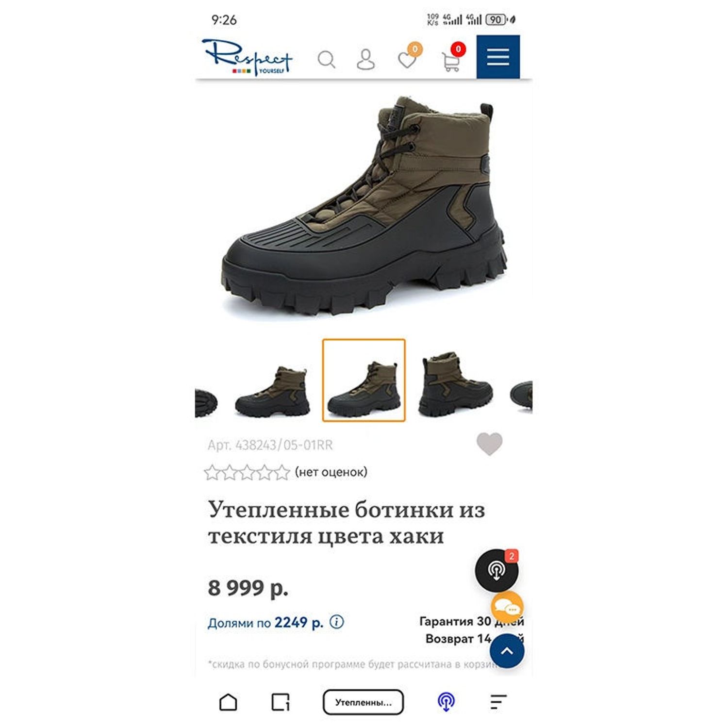The image size is (728, 728).
Task: Open the black floating widget with badge 2
Action: click(496, 570)
